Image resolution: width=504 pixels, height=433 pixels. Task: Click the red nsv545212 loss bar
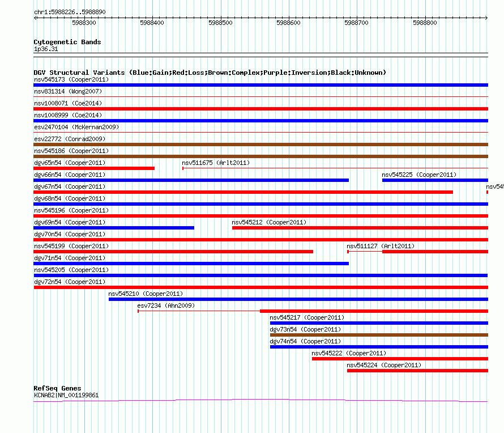coord(360,228)
